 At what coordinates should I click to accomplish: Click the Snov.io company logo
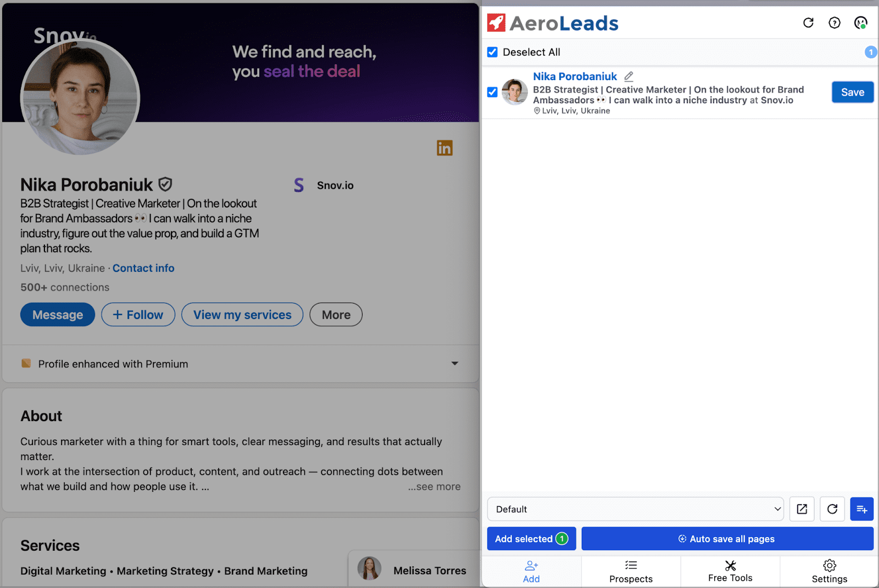coord(298,185)
